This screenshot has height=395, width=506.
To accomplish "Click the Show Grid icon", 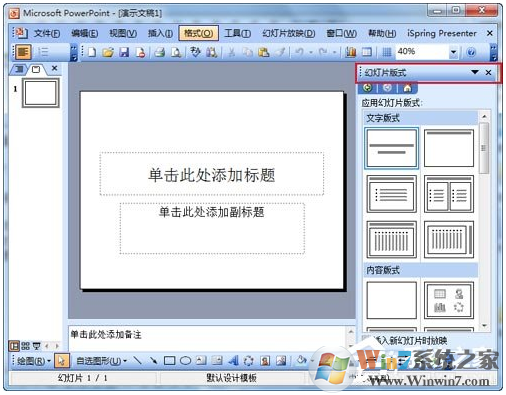I will tap(386, 52).
